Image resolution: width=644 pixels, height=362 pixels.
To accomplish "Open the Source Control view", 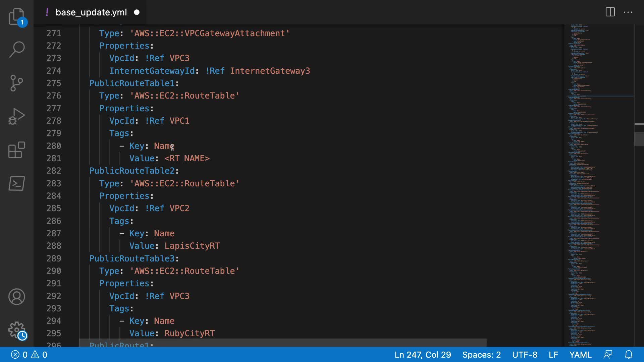I will click(16, 83).
